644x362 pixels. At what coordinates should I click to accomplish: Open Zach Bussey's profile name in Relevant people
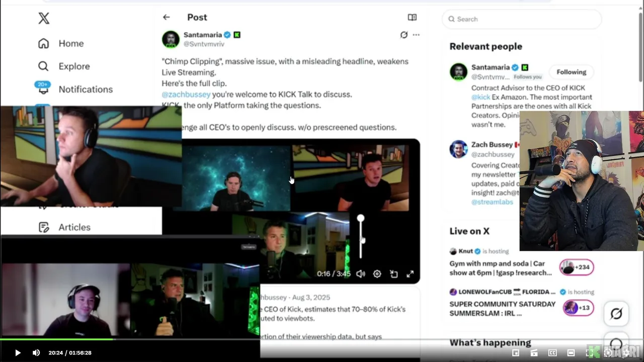492,145
